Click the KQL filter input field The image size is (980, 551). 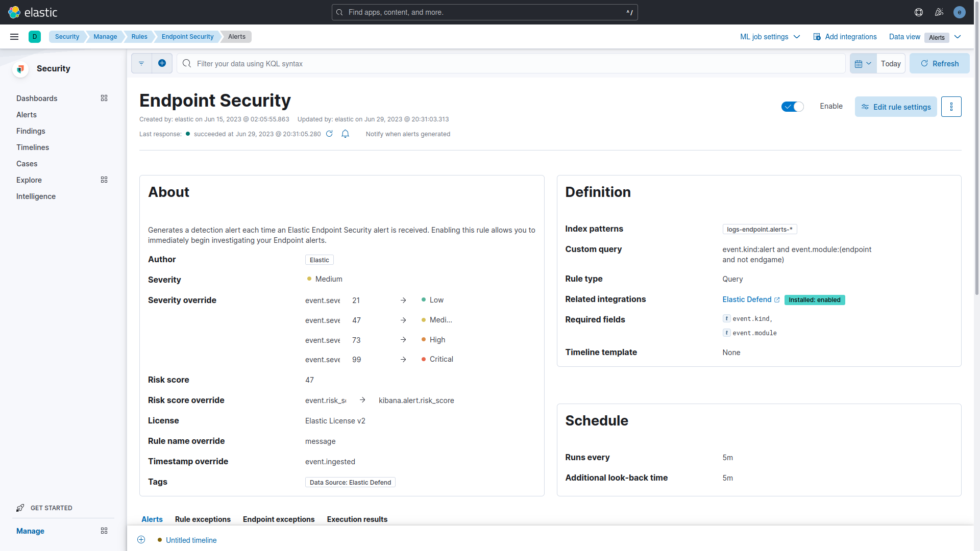(510, 64)
